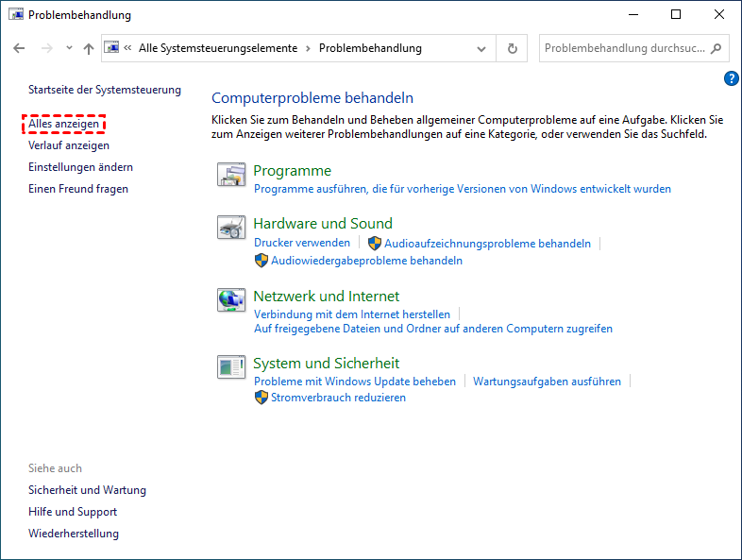Click the Netzwerk und Internet icon
Viewport: 742px width, 560px height.
pos(231,300)
